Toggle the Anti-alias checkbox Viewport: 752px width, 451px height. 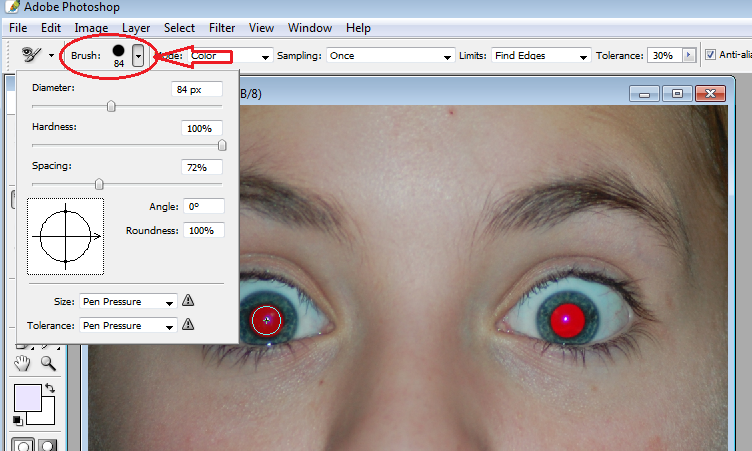coord(710,55)
